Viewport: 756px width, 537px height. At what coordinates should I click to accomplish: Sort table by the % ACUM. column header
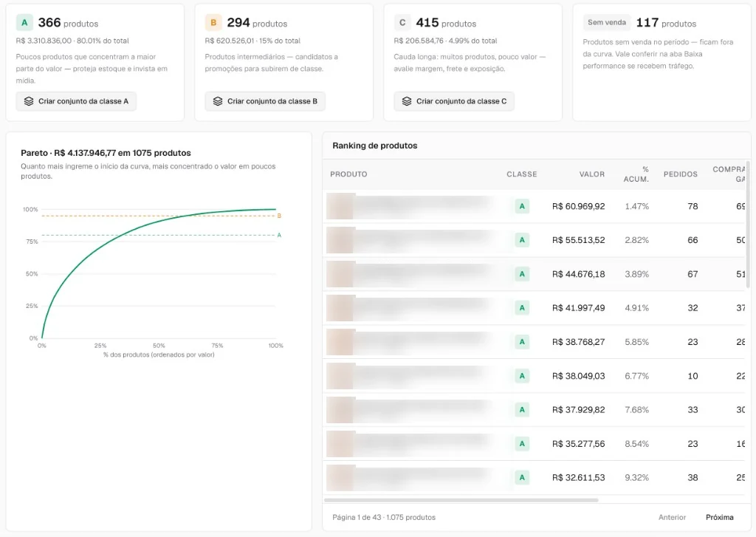coord(636,174)
